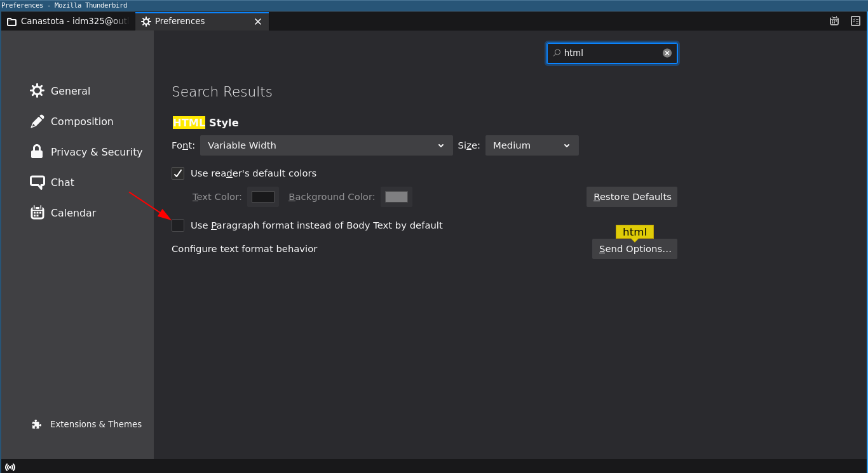
Task: Click the General gear icon in the sidebar
Action: coord(37,91)
